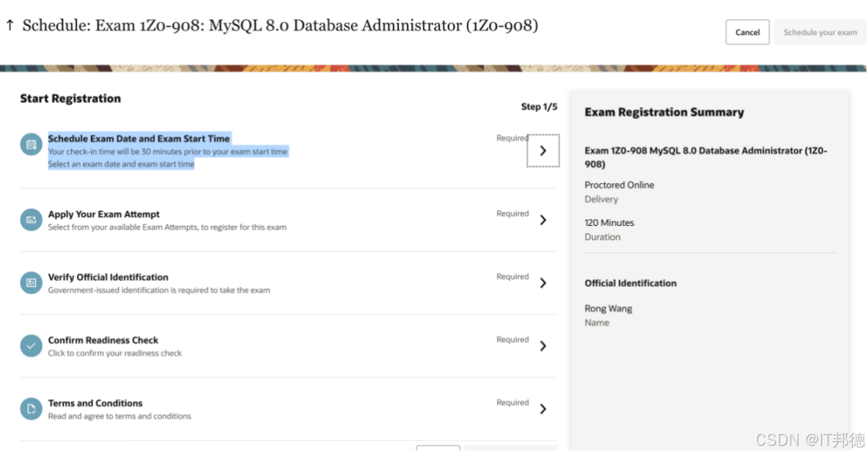
Task: Click the calendar icon for Schedule Exam Date
Action: [x=31, y=144]
